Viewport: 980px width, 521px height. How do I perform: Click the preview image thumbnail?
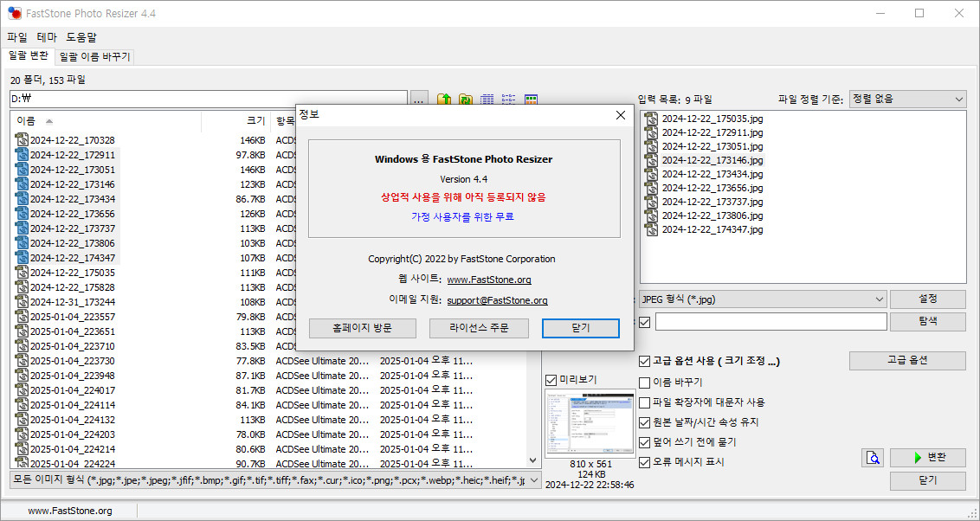pyautogui.click(x=590, y=423)
